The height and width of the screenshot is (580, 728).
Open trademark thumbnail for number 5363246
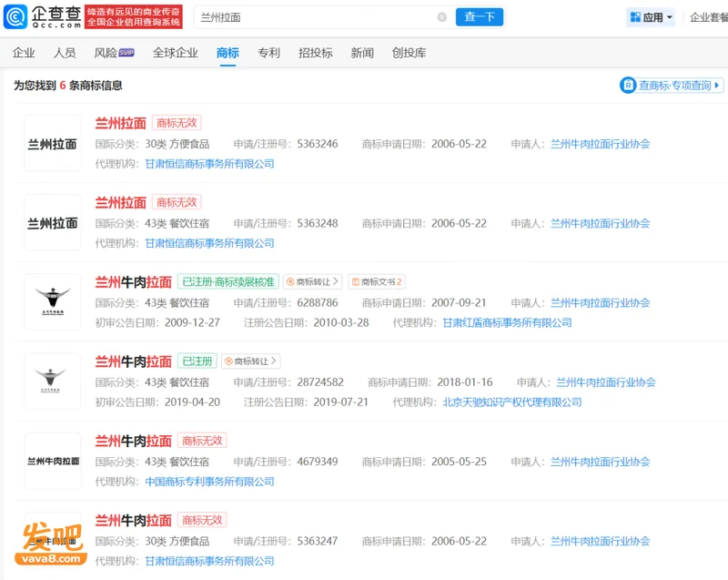click(x=53, y=144)
